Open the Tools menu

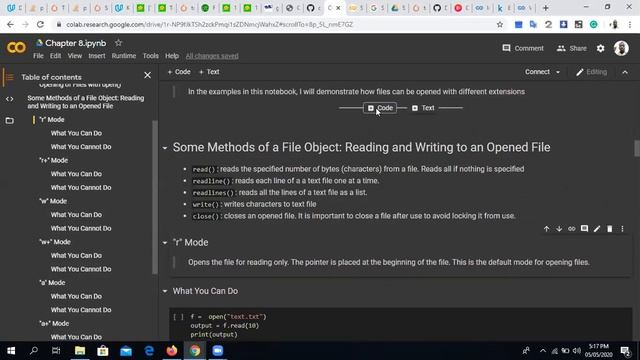click(151, 56)
